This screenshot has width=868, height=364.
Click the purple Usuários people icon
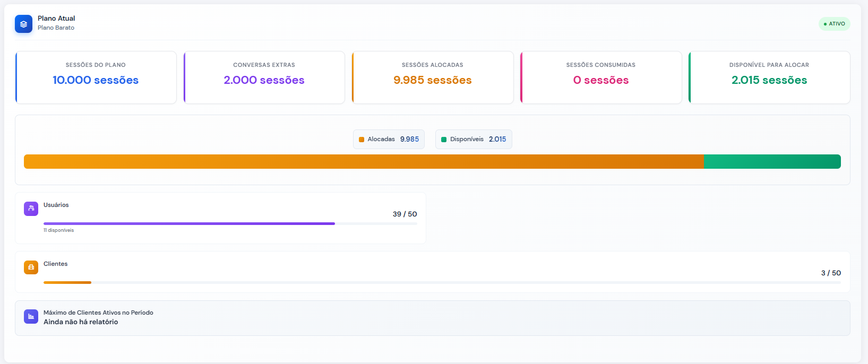click(31, 209)
